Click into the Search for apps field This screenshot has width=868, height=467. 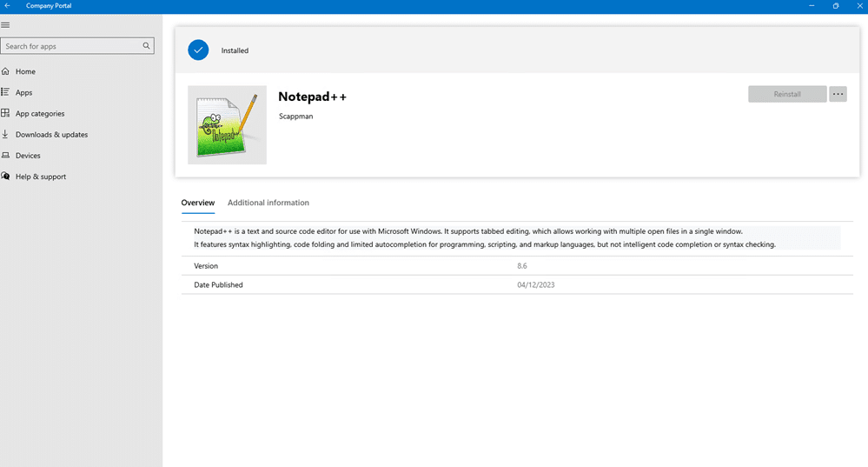pyautogui.click(x=77, y=46)
